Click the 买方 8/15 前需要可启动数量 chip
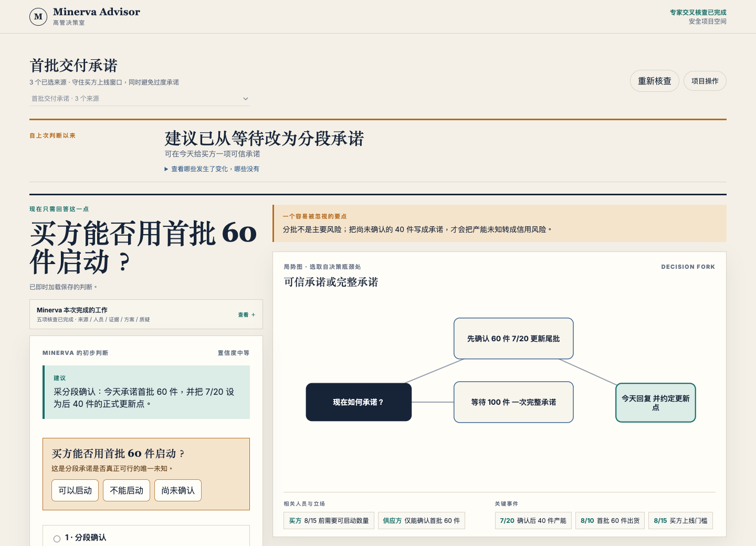756x546 pixels. point(329,521)
